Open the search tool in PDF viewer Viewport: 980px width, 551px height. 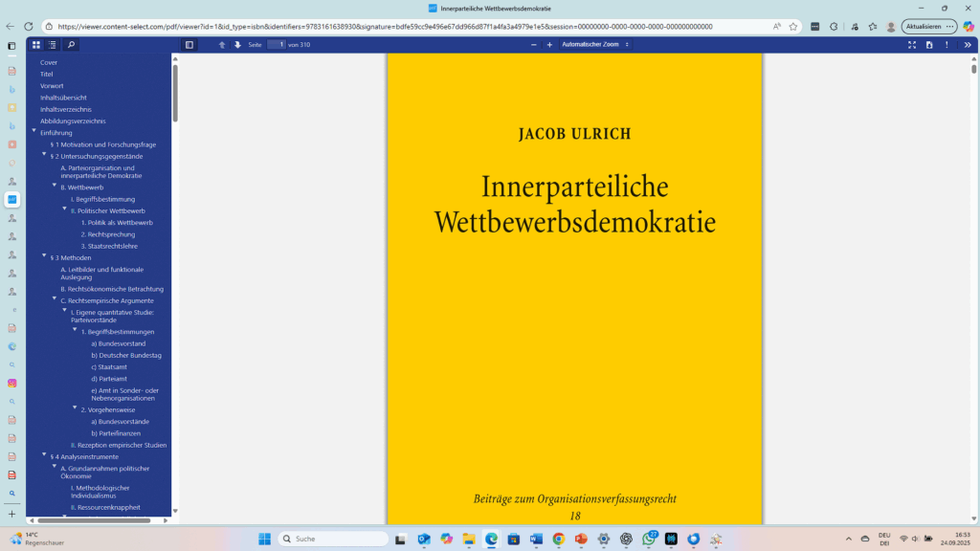71,44
